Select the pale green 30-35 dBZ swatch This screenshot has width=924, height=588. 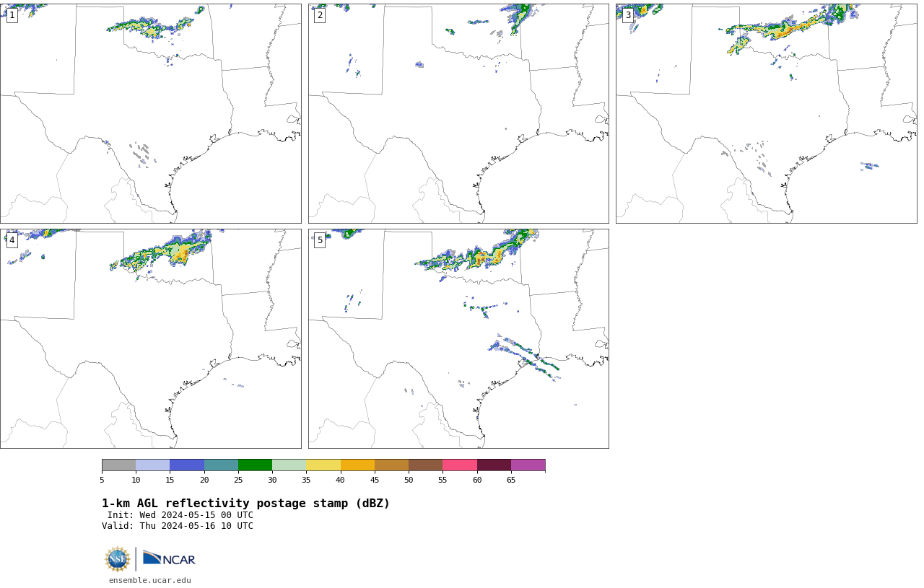pos(289,465)
